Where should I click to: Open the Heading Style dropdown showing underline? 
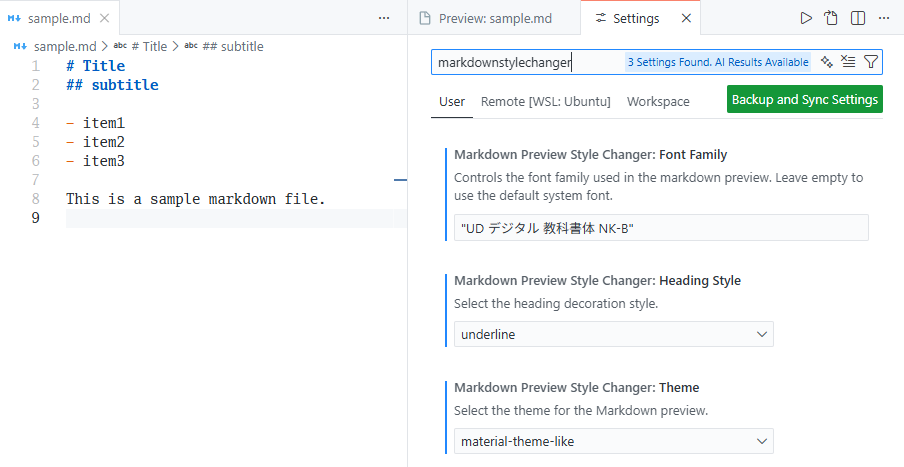coord(613,334)
